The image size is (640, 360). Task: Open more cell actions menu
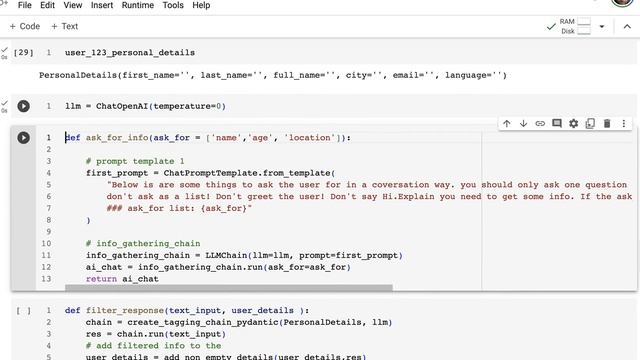(624, 124)
